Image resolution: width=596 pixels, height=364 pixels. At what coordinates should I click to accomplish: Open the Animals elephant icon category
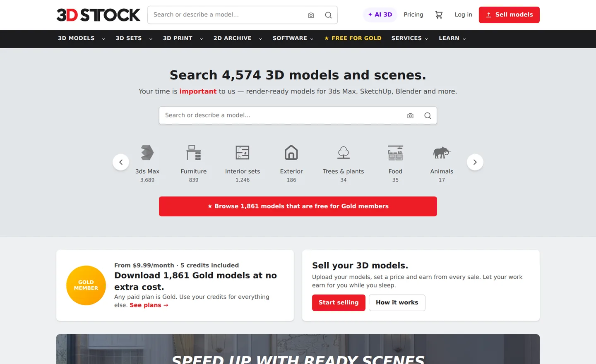[442, 153]
